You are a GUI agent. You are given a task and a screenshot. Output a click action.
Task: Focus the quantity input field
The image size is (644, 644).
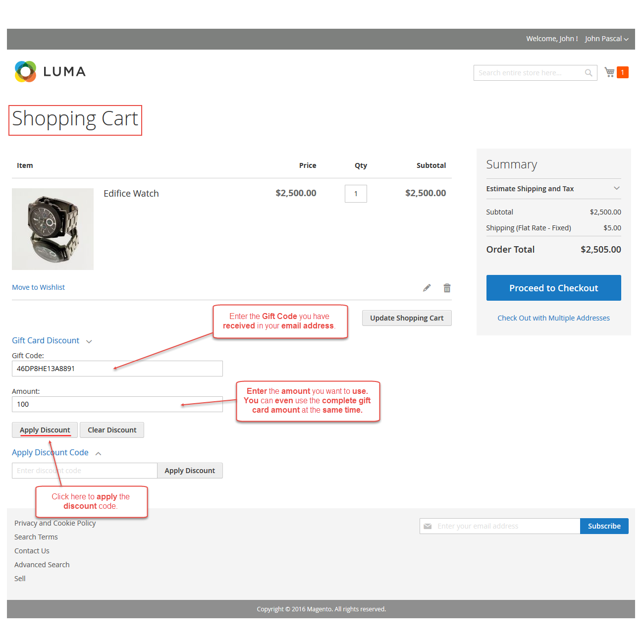click(x=356, y=194)
